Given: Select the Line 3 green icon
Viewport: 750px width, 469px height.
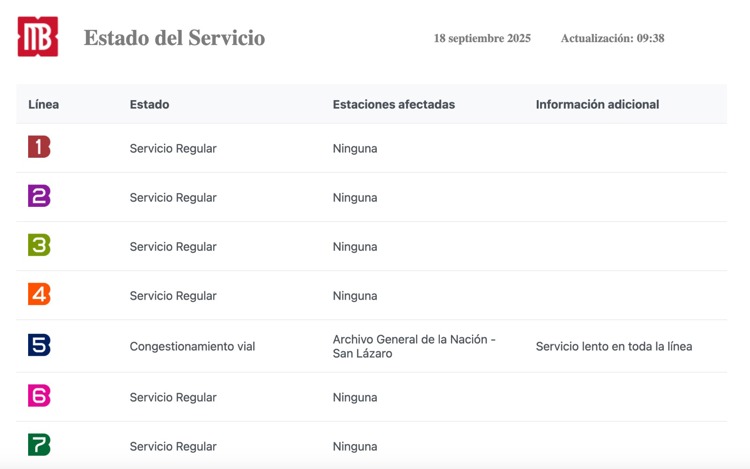Looking at the screenshot, I should (39, 245).
